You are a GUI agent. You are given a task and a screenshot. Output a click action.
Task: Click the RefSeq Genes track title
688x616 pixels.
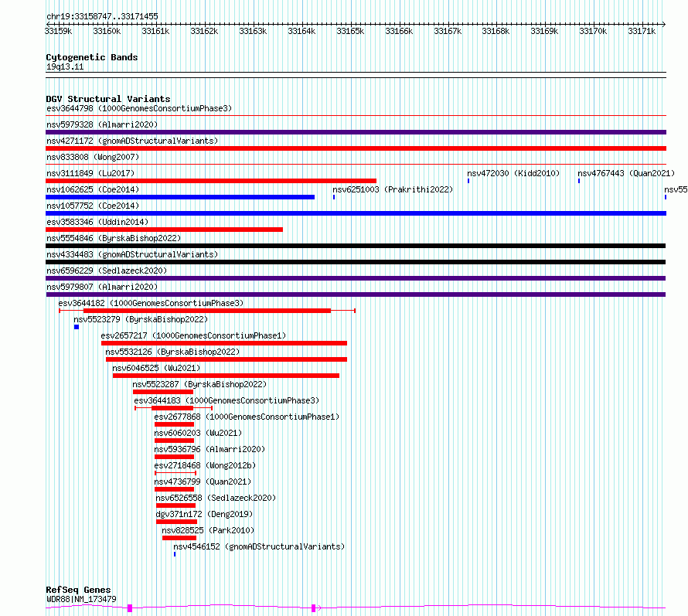point(78,590)
